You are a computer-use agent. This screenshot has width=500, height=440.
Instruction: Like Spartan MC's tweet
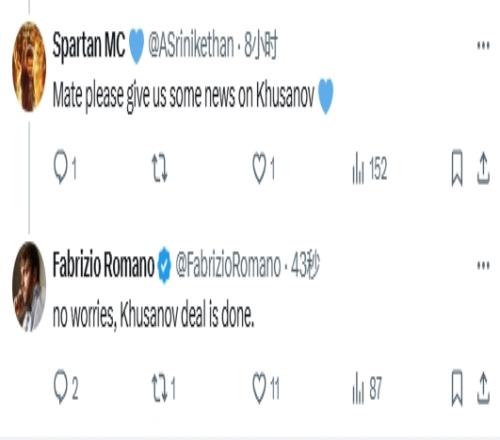(x=264, y=168)
